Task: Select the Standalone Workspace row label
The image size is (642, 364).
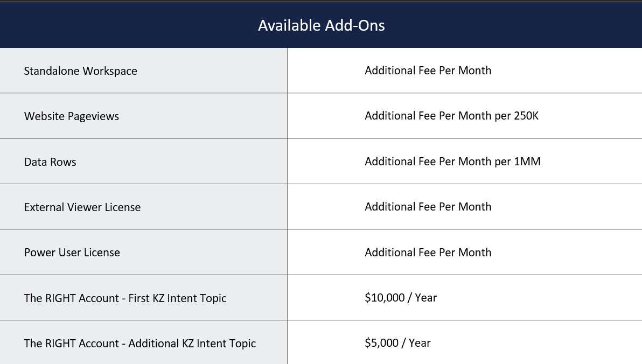Action: [x=80, y=71]
